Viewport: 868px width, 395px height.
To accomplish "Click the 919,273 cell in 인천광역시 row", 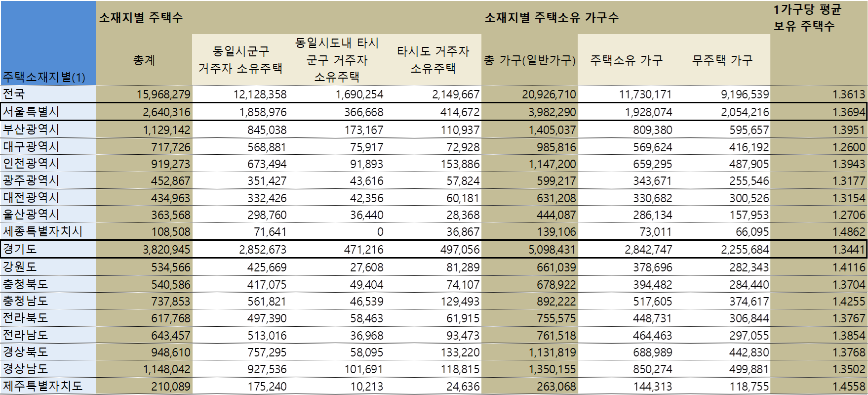I will pyautogui.click(x=144, y=164).
